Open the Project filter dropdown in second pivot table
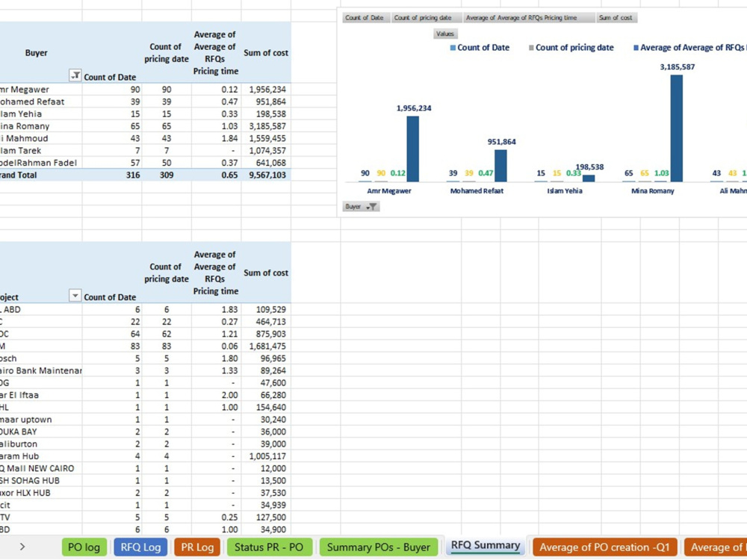 coord(75,295)
